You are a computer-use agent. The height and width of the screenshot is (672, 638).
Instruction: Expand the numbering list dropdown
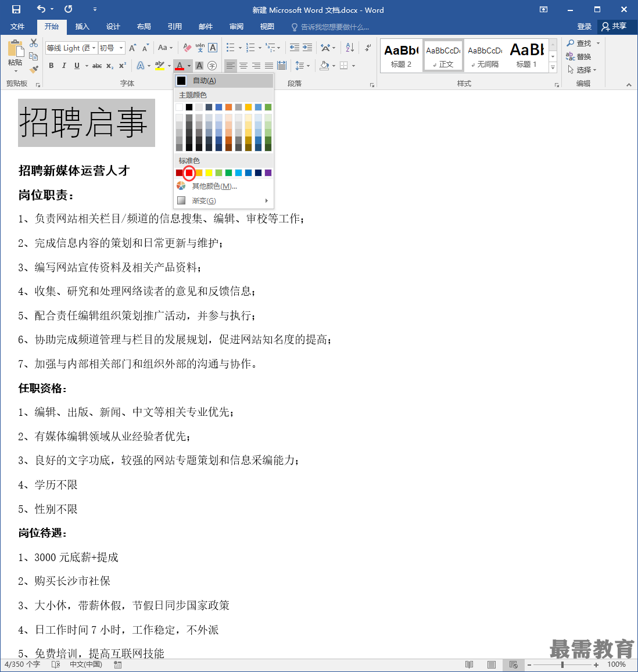pos(260,48)
